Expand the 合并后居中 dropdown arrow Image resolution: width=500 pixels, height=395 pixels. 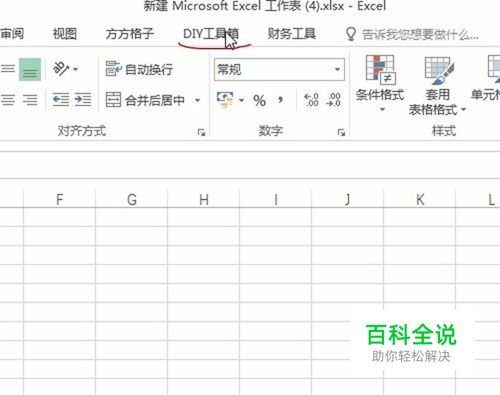point(197,100)
